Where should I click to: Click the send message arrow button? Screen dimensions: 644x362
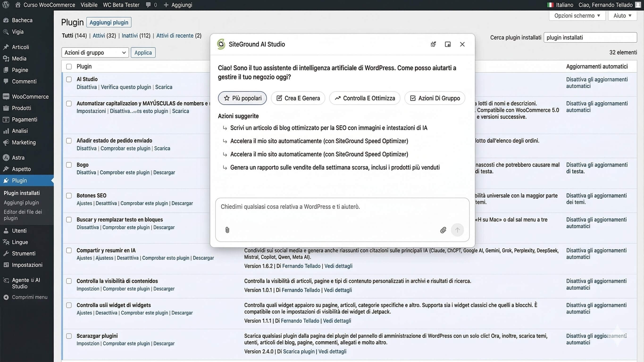[457, 230]
